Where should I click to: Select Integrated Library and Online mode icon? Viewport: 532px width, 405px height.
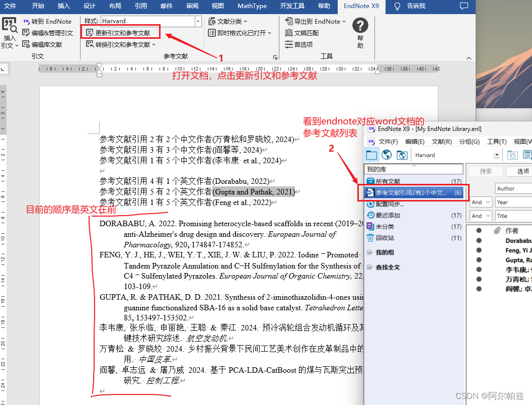402,155
